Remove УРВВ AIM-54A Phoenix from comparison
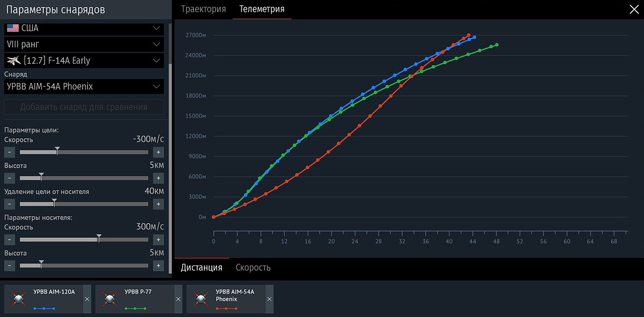Image resolution: width=644 pixels, height=317 pixels. pyautogui.click(x=269, y=299)
